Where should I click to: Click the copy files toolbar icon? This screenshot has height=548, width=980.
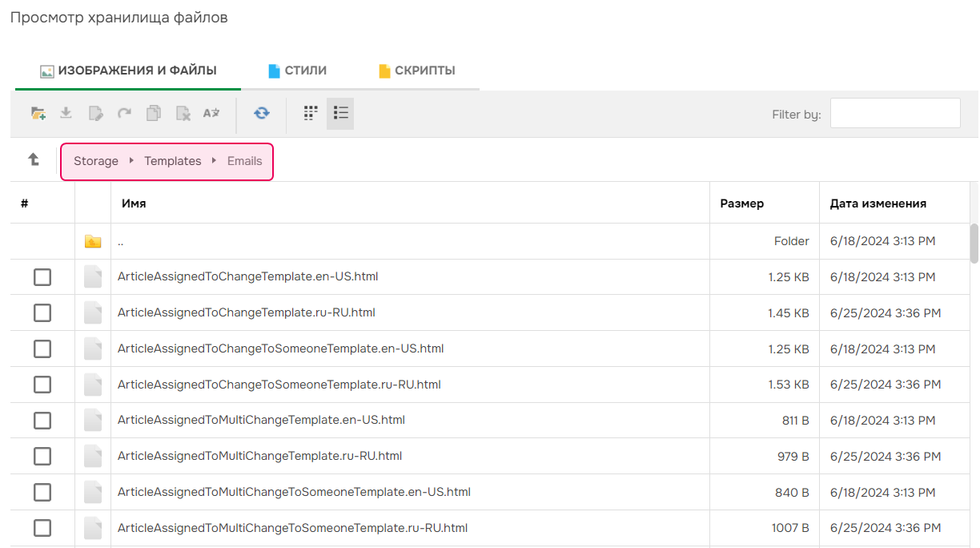coord(154,114)
